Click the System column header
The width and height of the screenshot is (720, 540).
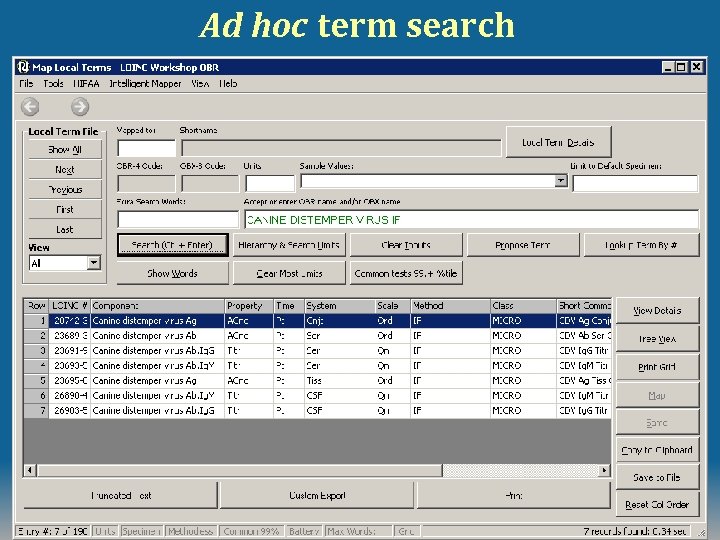[x=339, y=306]
